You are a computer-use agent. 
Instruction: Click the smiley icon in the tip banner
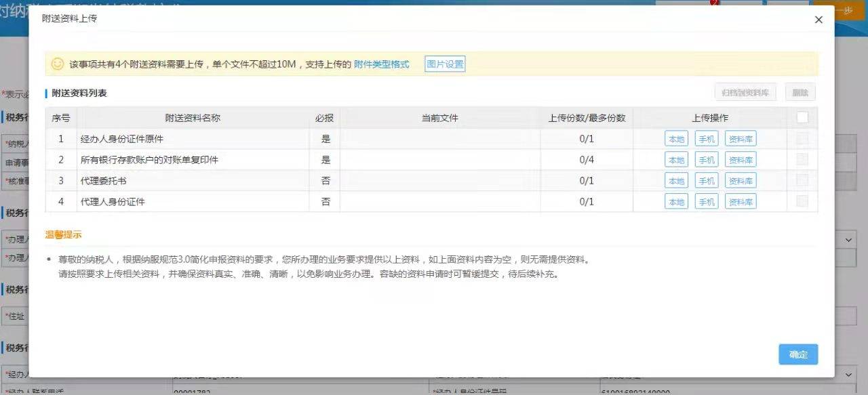(56, 62)
